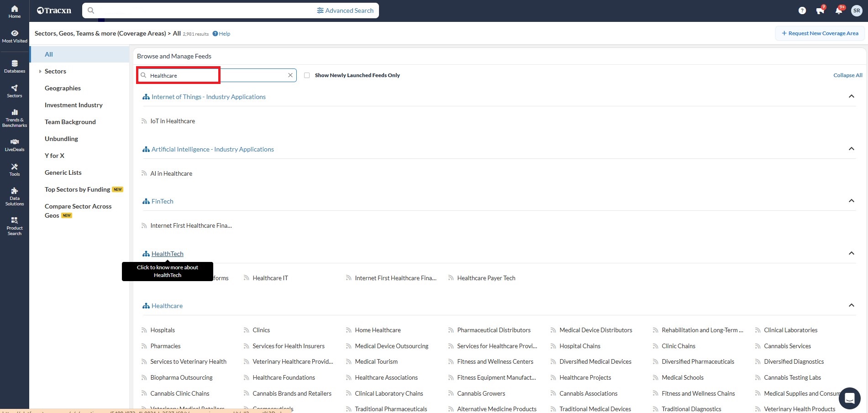
Task: Clear the Healthcare search text with X
Action: point(290,75)
